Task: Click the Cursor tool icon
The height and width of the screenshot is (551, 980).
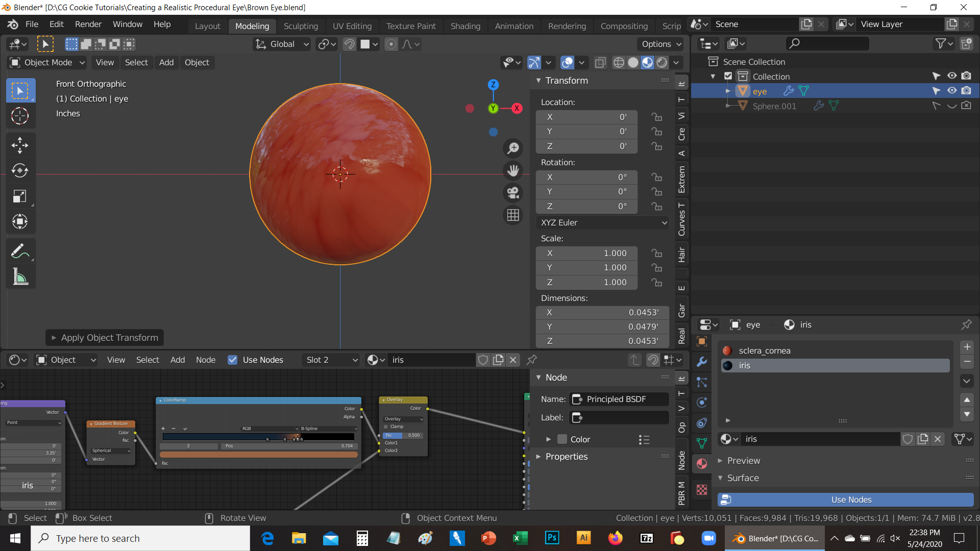Action: [x=20, y=116]
